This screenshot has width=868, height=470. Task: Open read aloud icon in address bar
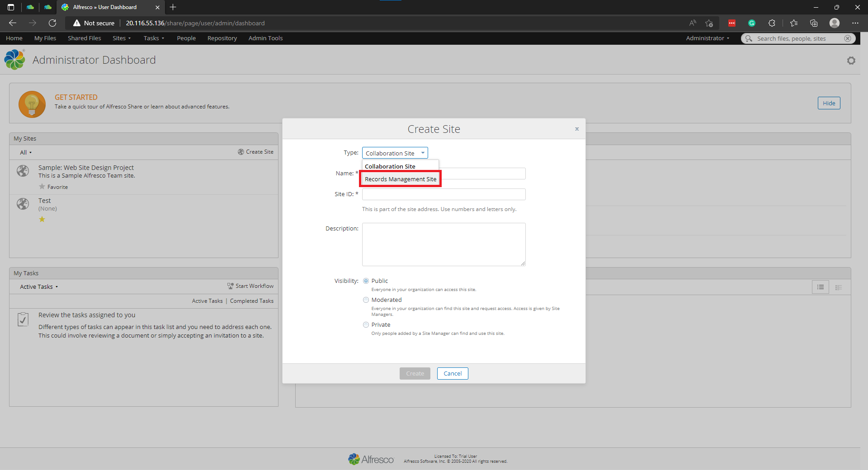click(693, 23)
